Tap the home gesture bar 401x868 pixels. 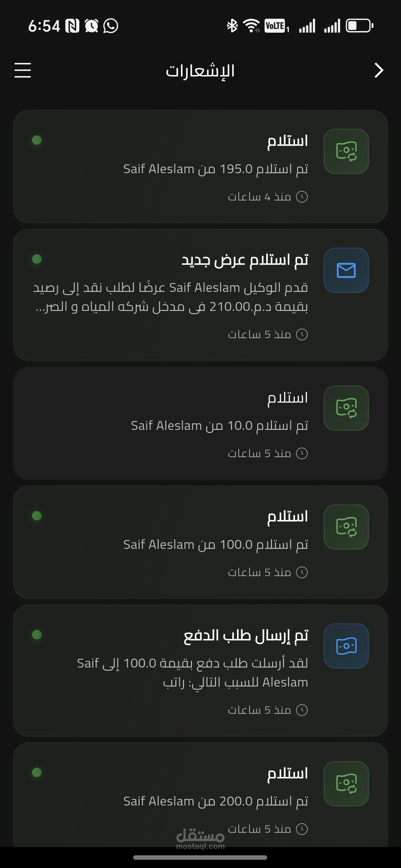pos(200,857)
